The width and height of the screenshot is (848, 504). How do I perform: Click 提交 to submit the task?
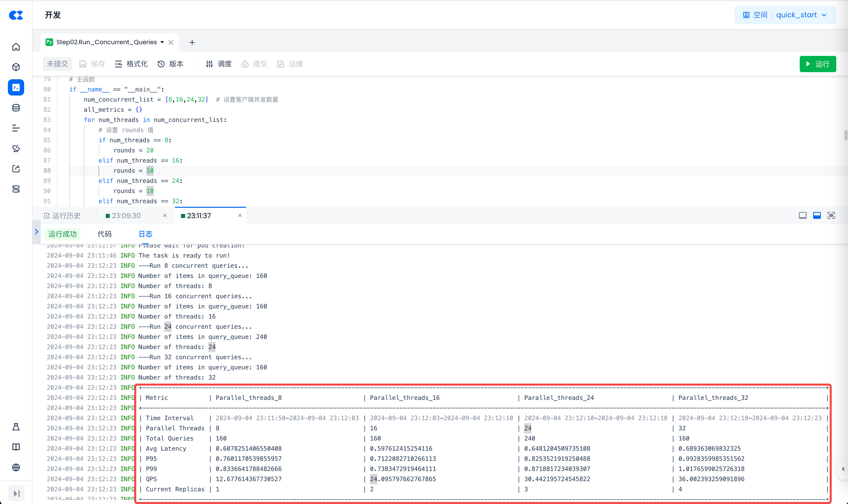(x=254, y=64)
